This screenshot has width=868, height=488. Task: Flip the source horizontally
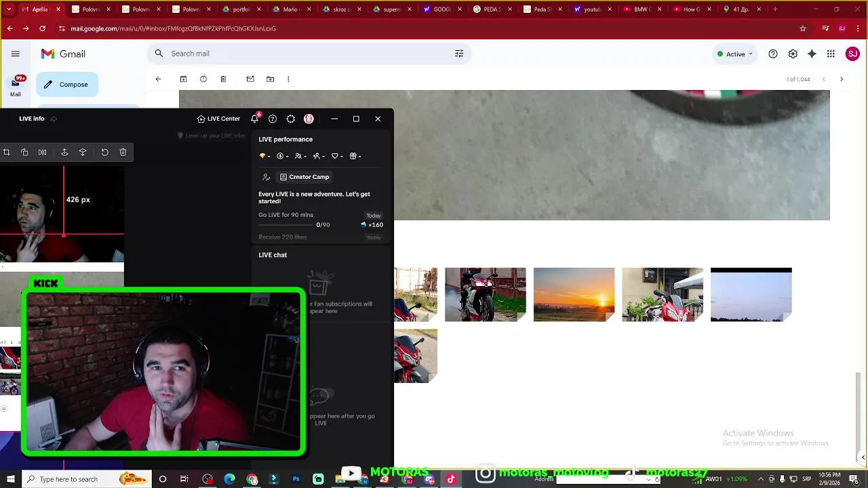(43, 152)
